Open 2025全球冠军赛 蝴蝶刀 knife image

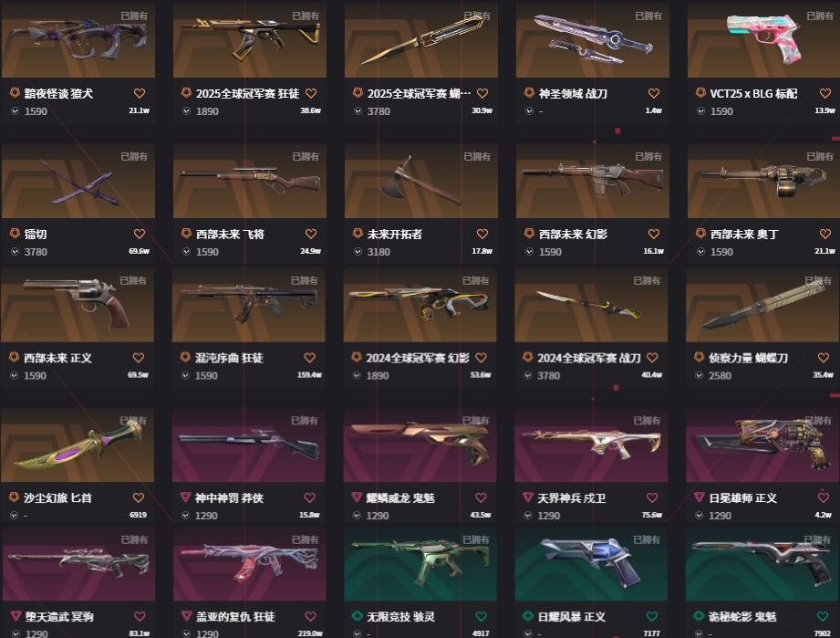[x=421, y=39]
